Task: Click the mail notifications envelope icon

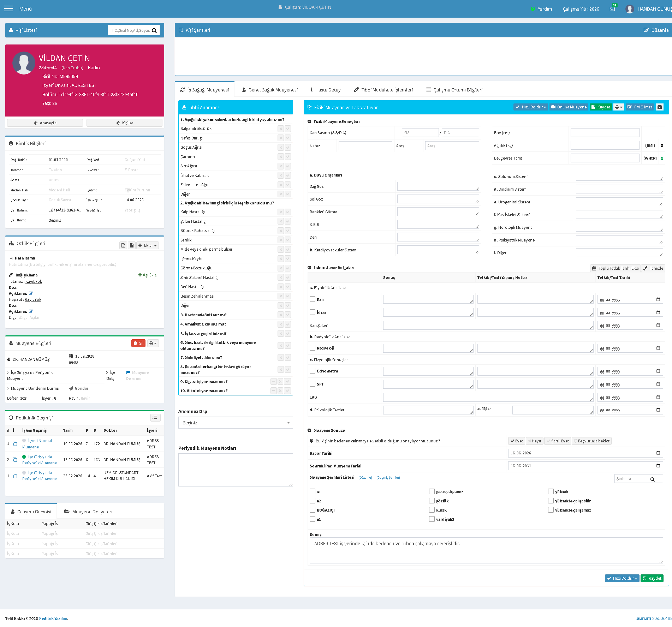Action: click(x=612, y=9)
